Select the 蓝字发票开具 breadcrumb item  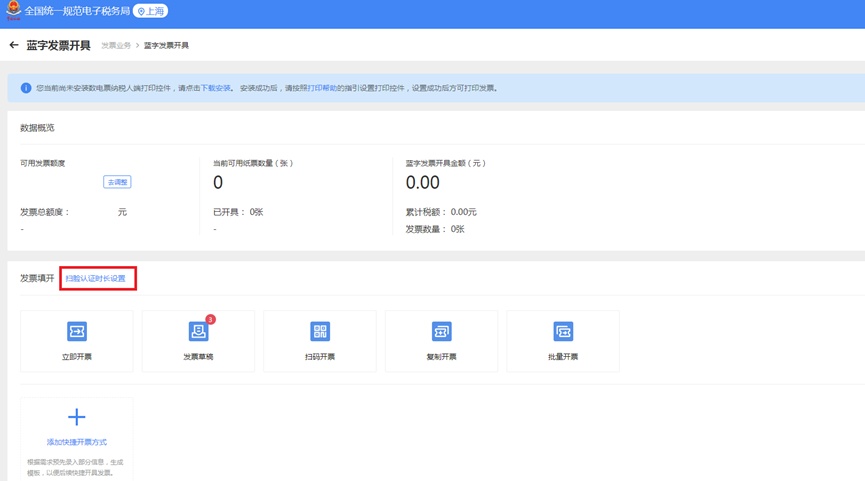166,46
